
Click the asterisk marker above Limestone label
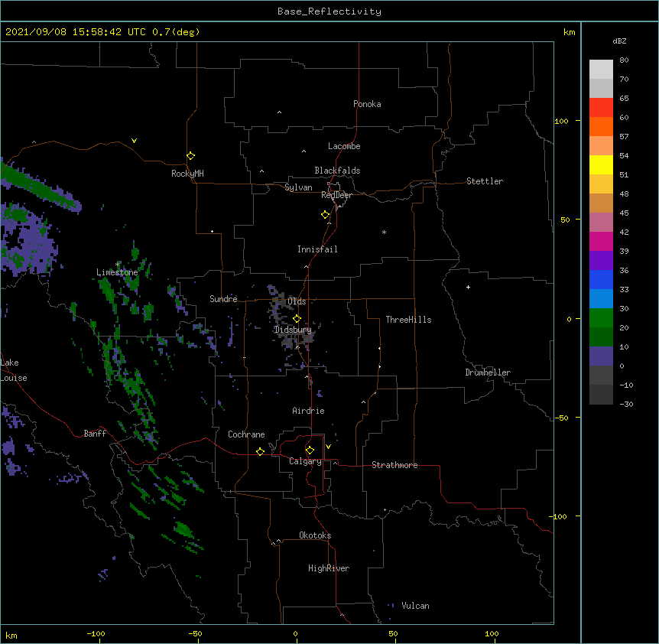(x=118, y=264)
